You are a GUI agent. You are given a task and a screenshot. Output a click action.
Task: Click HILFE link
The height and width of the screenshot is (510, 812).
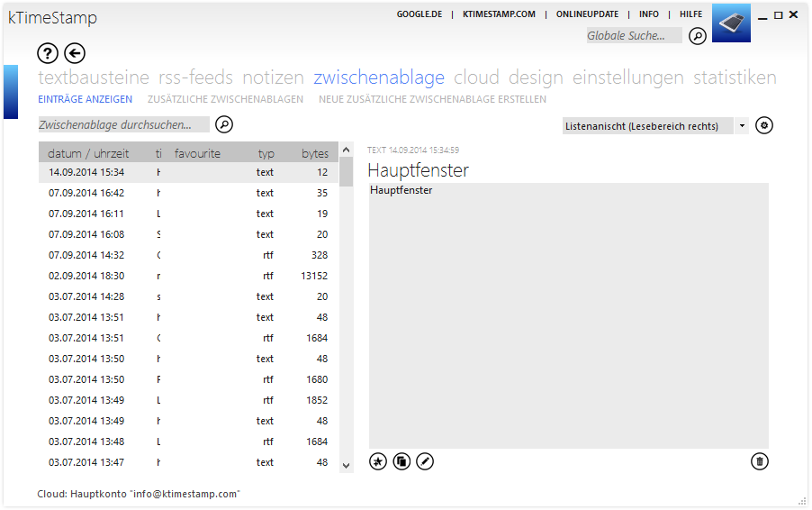click(690, 14)
